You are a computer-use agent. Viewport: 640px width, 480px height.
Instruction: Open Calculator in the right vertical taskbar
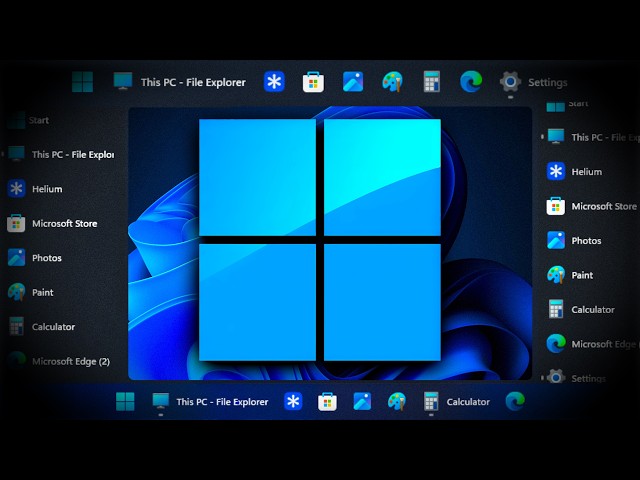(582, 309)
